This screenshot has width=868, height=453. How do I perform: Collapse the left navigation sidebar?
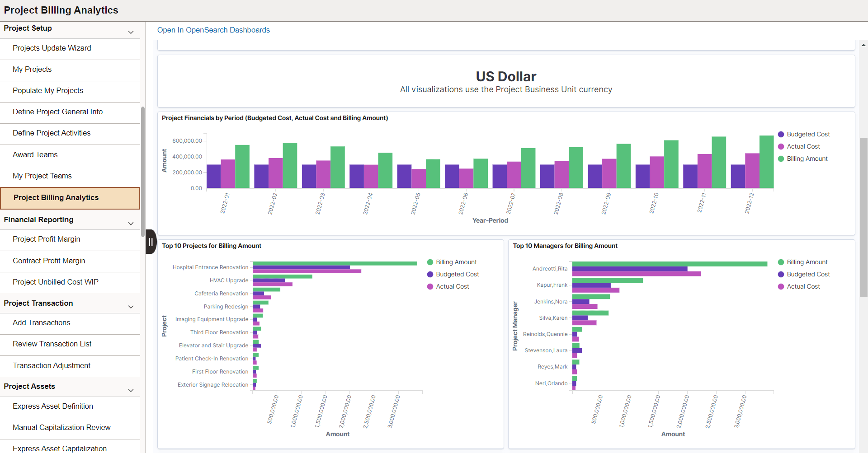pyautogui.click(x=151, y=242)
